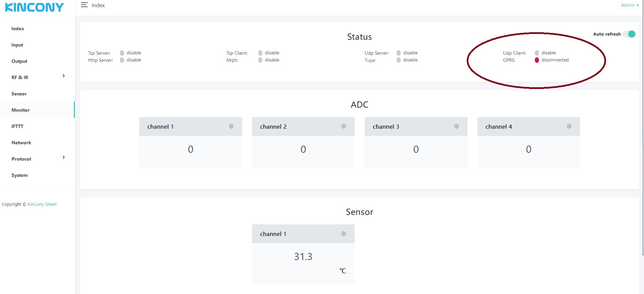Viewport: 644px width, 294px height.
Task: Open the IFTTT sidebar item
Action: tap(17, 126)
